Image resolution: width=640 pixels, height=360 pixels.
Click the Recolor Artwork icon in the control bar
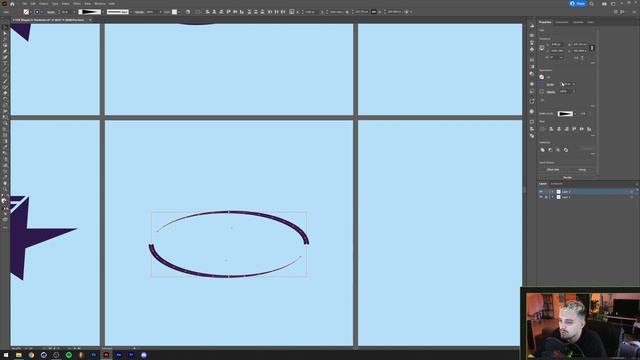[x=188, y=12]
